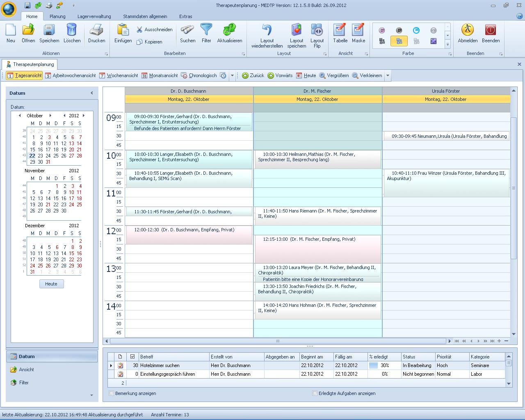Image resolution: width=525 pixels, height=420 pixels.
Task: Click the Aktualisieren refresh icon
Action: [229, 30]
